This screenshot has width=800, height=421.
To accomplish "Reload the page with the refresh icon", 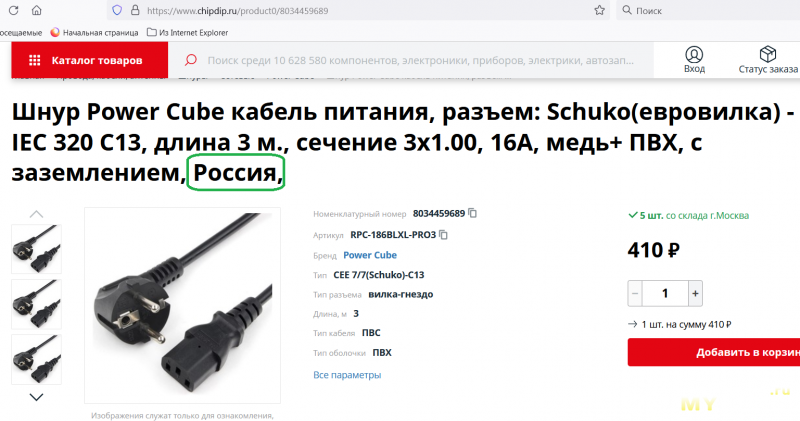I will pos(14,10).
